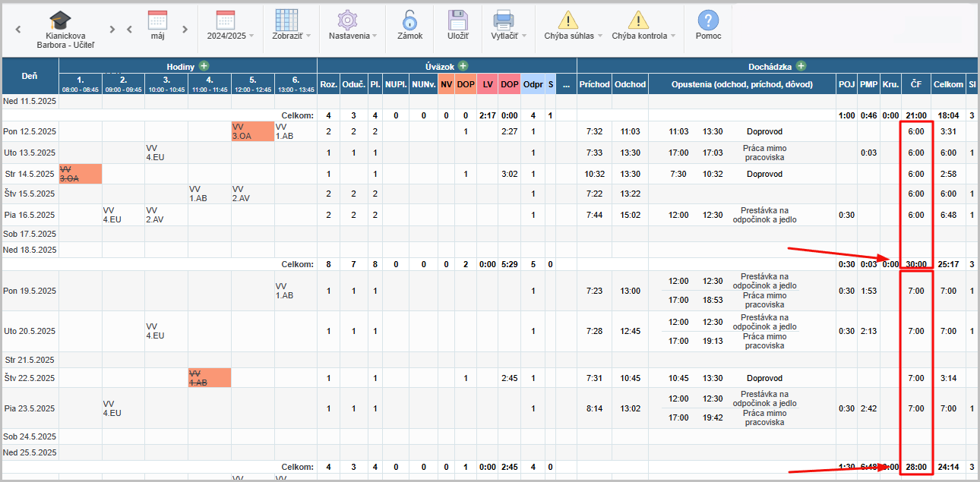The image size is (980, 482).
Task: Open the Zobraziť view dropdown
Action: (291, 36)
